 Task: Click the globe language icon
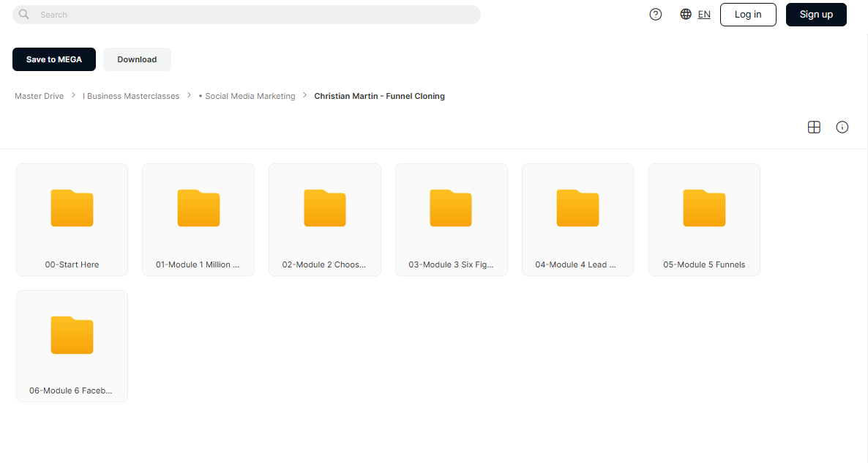[686, 15]
